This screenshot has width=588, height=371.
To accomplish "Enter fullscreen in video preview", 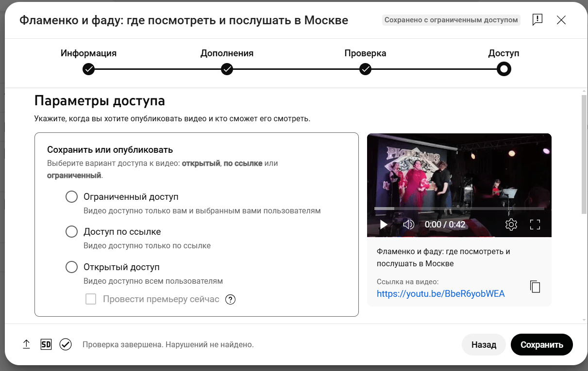I will coord(535,225).
